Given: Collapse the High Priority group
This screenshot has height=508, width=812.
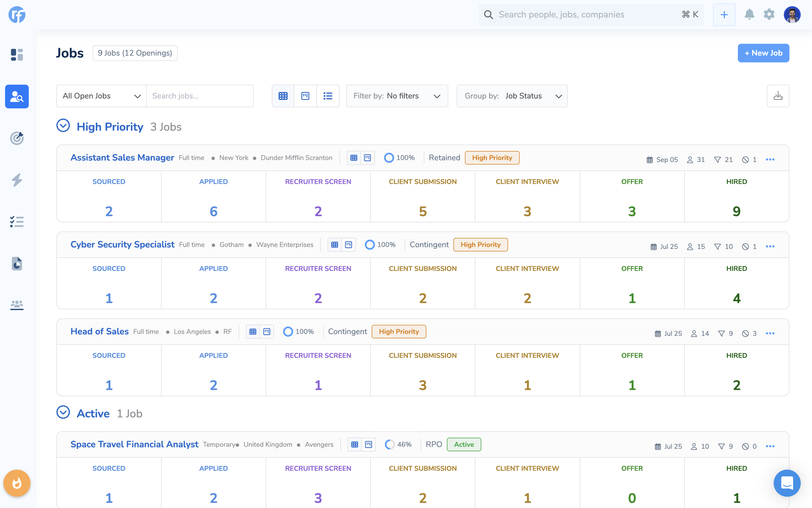Looking at the screenshot, I should click(63, 126).
